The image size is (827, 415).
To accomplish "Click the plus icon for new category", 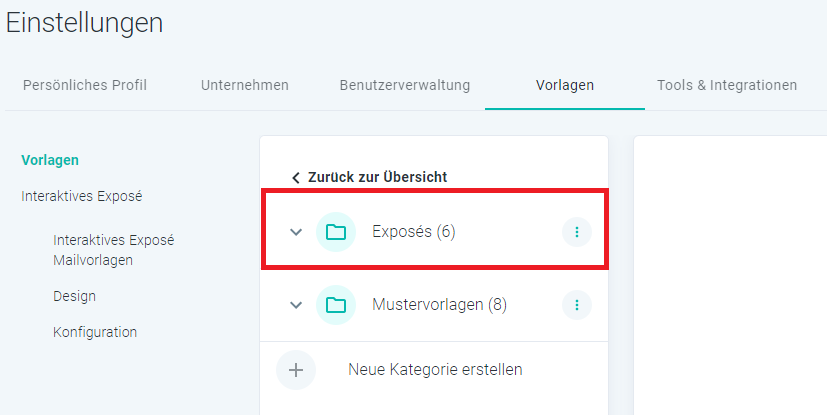I will point(296,370).
